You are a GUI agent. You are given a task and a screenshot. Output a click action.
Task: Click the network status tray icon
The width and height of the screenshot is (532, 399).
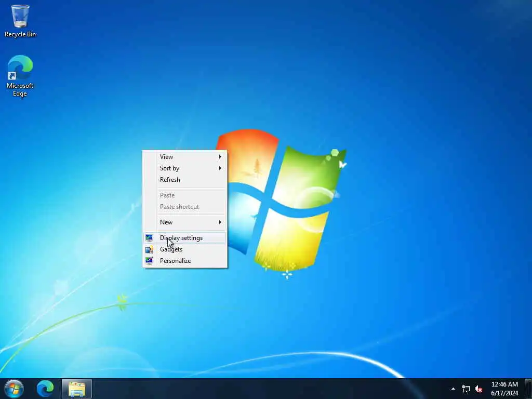click(x=466, y=389)
